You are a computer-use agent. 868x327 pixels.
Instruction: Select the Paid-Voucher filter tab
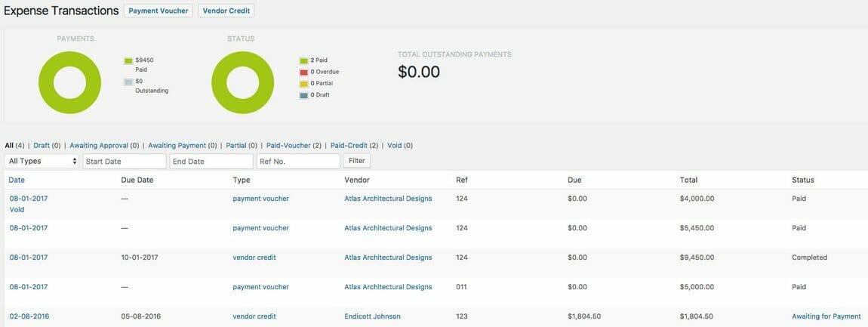pos(288,146)
